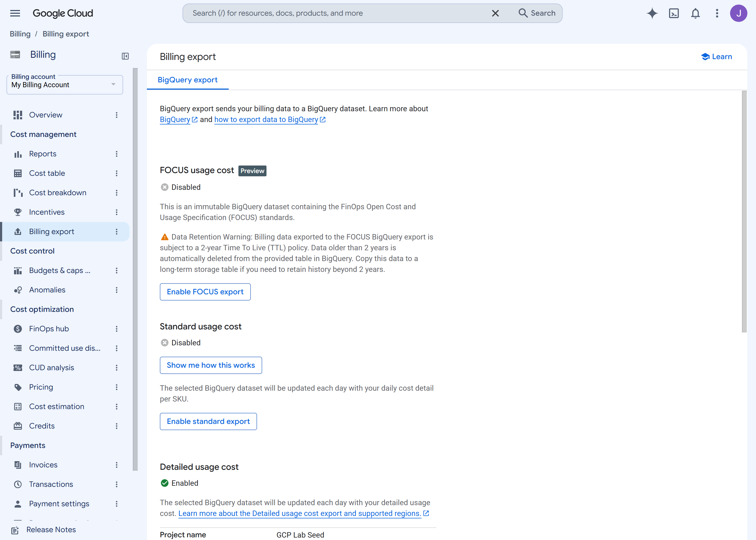The height and width of the screenshot is (540, 756).
Task: Click the Preview badge beside FOCUS usage cost
Action: [252, 171]
